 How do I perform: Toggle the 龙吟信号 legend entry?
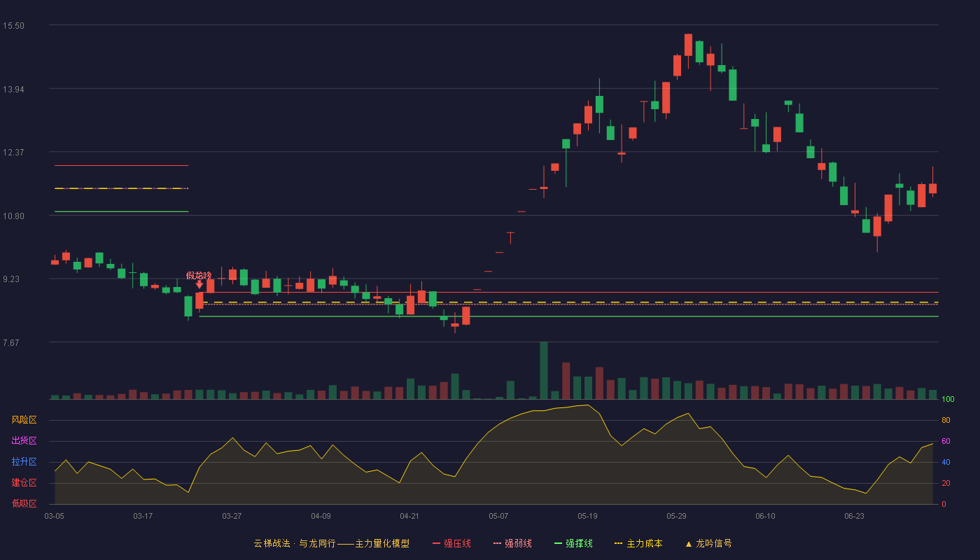[708, 543]
